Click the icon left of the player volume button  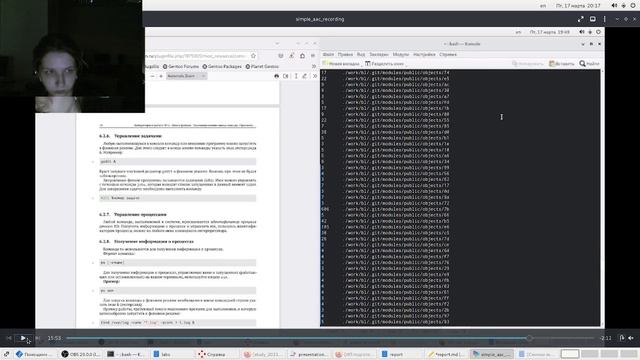[x=622, y=338]
